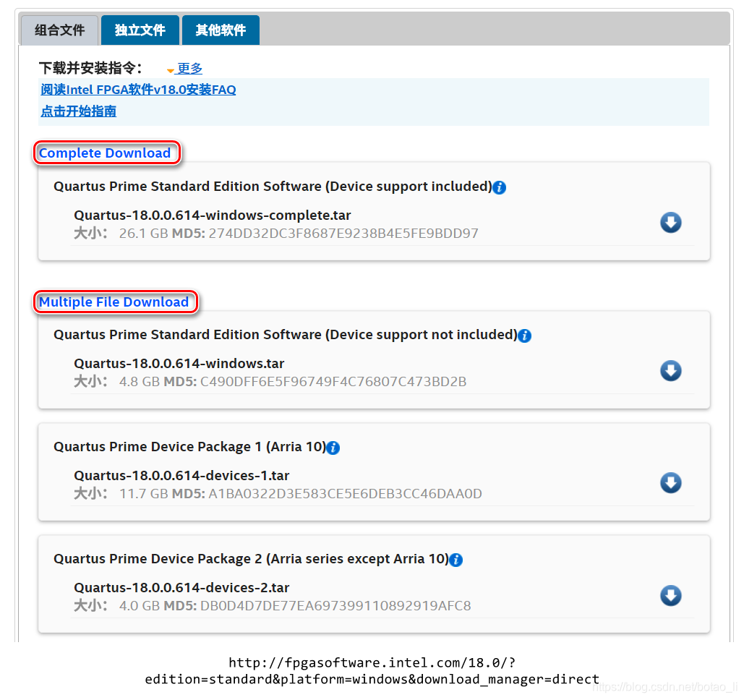Switch to the 其他软件 tab
The height and width of the screenshot is (700, 744).
click(221, 30)
